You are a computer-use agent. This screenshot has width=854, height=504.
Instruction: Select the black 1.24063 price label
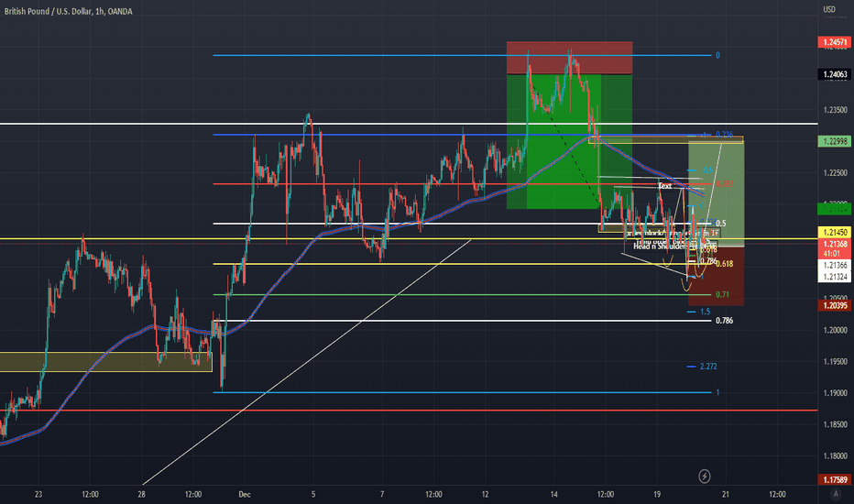(835, 74)
